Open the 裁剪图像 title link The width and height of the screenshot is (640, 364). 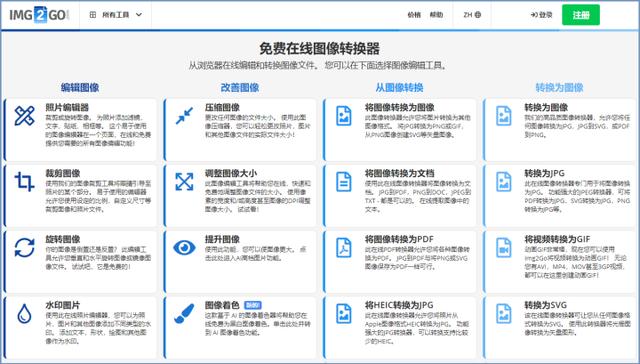pos(62,173)
